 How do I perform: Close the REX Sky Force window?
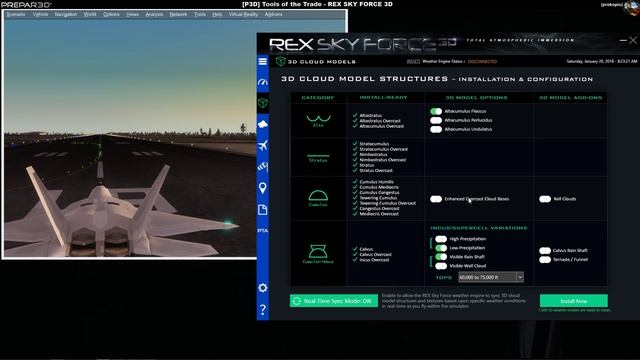click(633, 40)
